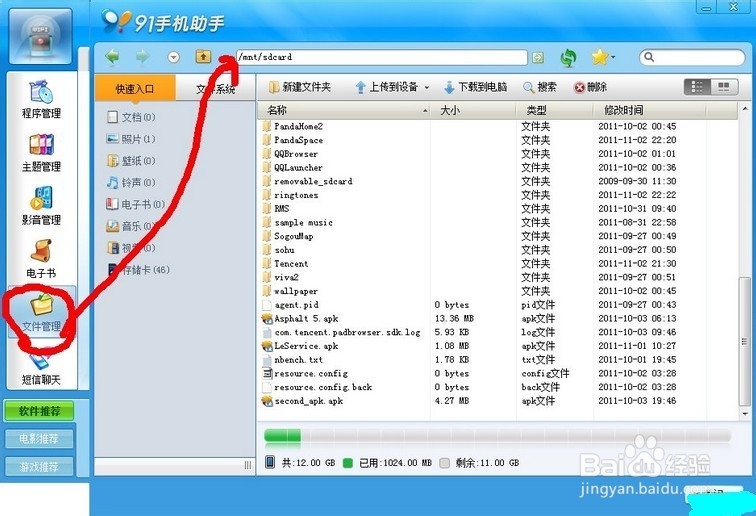Click the 软件推荐 software recommendations button
756x516 pixels.
pyautogui.click(x=40, y=411)
